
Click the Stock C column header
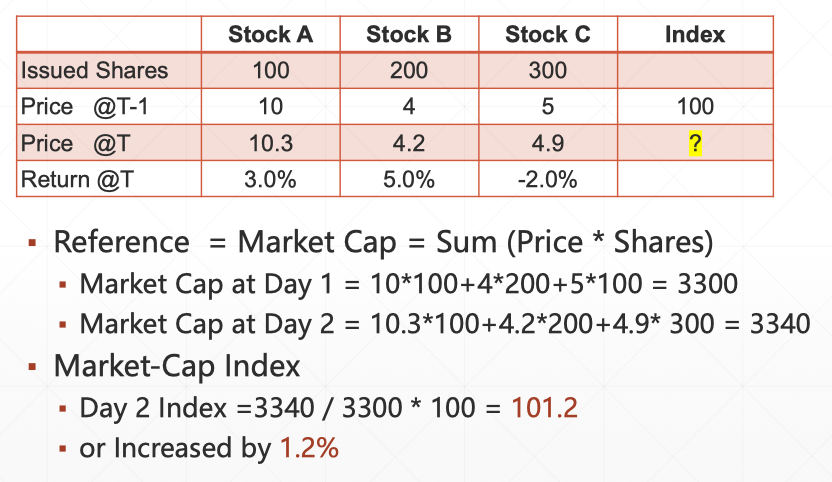[x=548, y=34]
